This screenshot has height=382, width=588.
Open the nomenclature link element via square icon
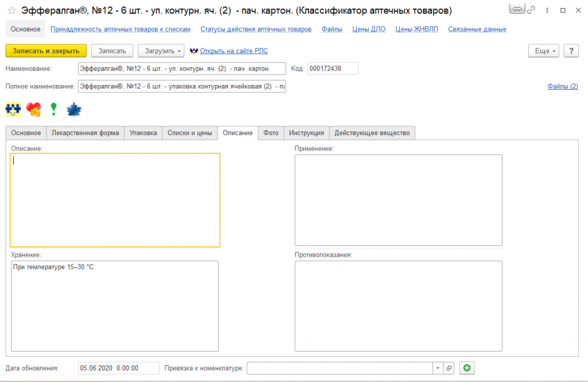[x=449, y=368]
